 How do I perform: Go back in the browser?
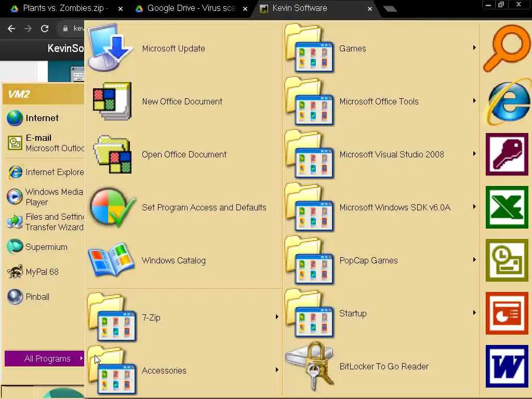click(11, 29)
